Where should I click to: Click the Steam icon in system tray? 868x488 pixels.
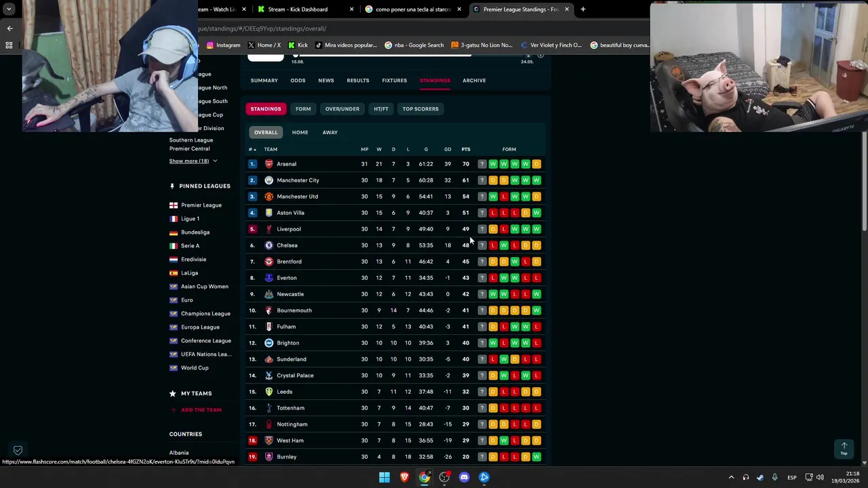click(x=760, y=477)
